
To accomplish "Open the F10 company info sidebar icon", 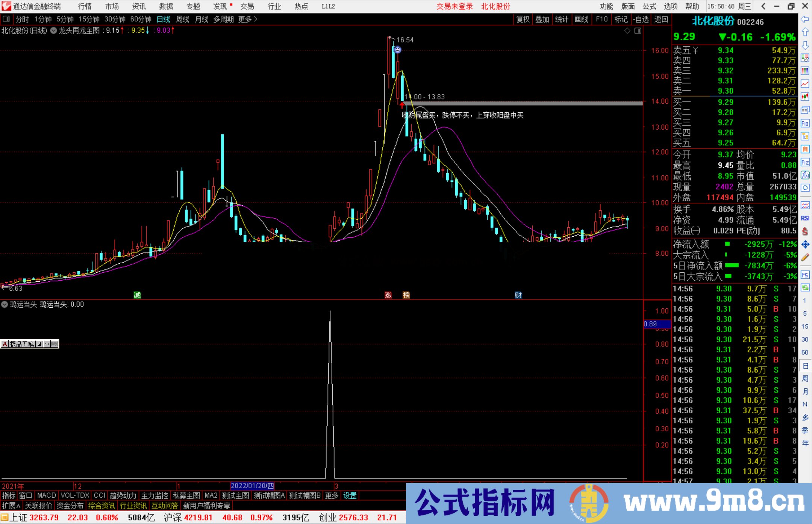I will click(x=805, y=123).
